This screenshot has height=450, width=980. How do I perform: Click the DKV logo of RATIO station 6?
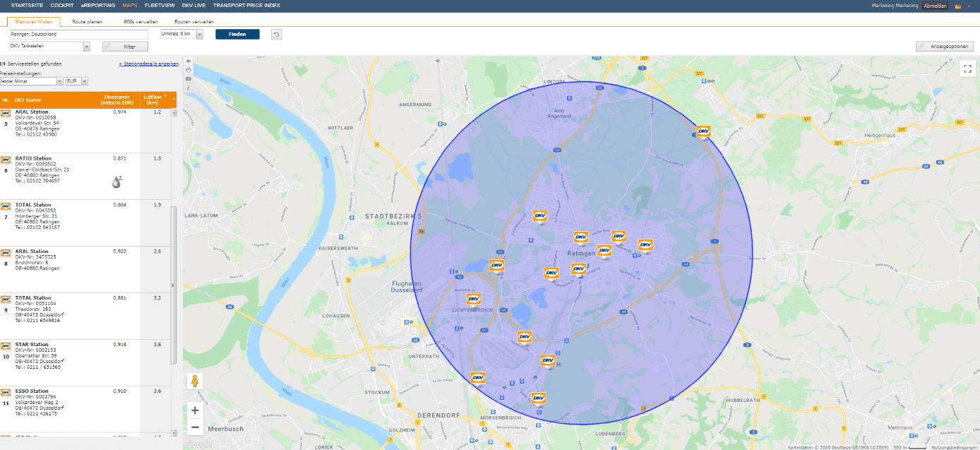[5, 160]
